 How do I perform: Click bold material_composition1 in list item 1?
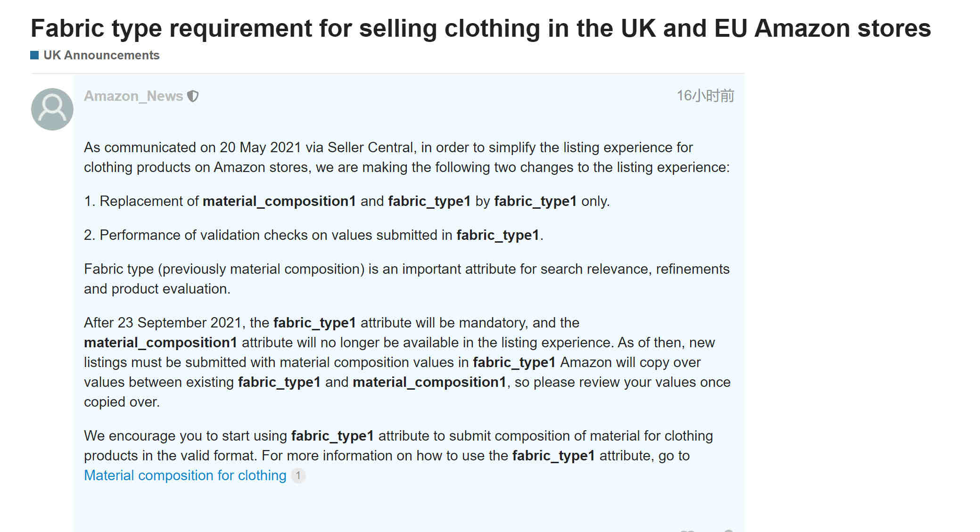pos(279,201)
